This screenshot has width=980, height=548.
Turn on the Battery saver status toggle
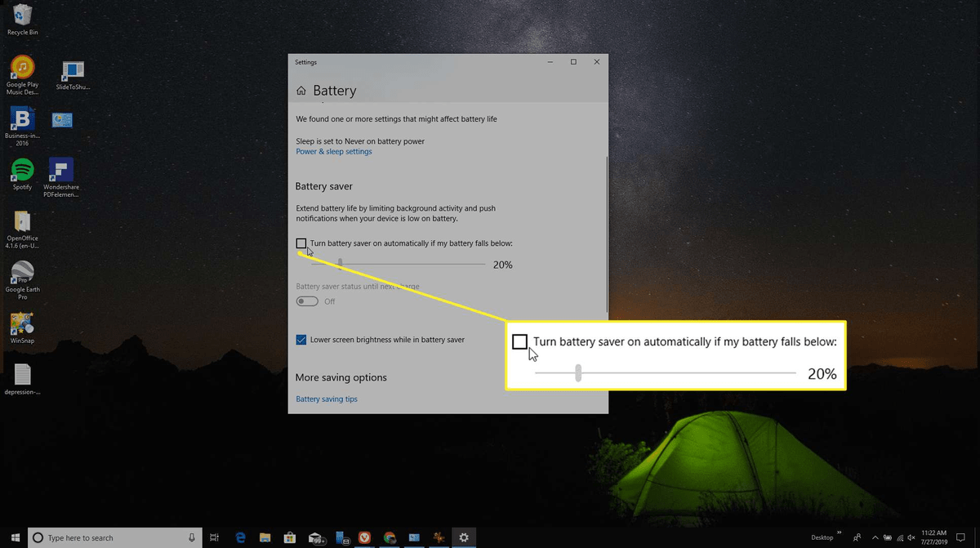point(306,301)
